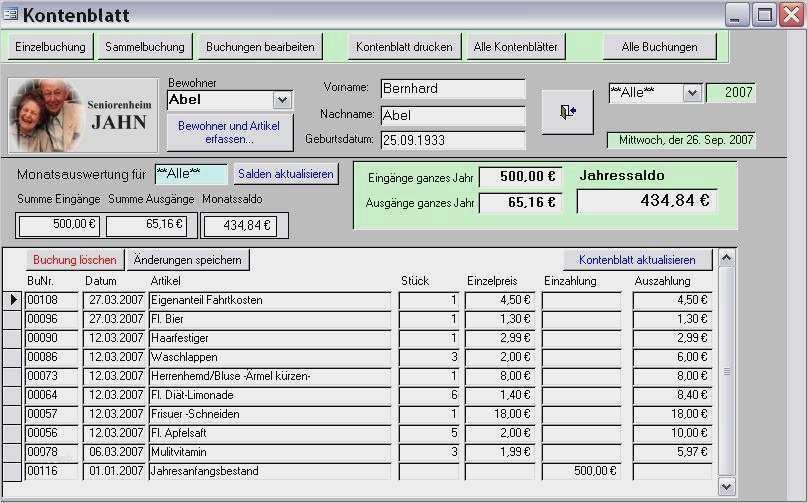Close the Kontenblatt window
The height and width of the screenshot is (503, 808).
792,14
